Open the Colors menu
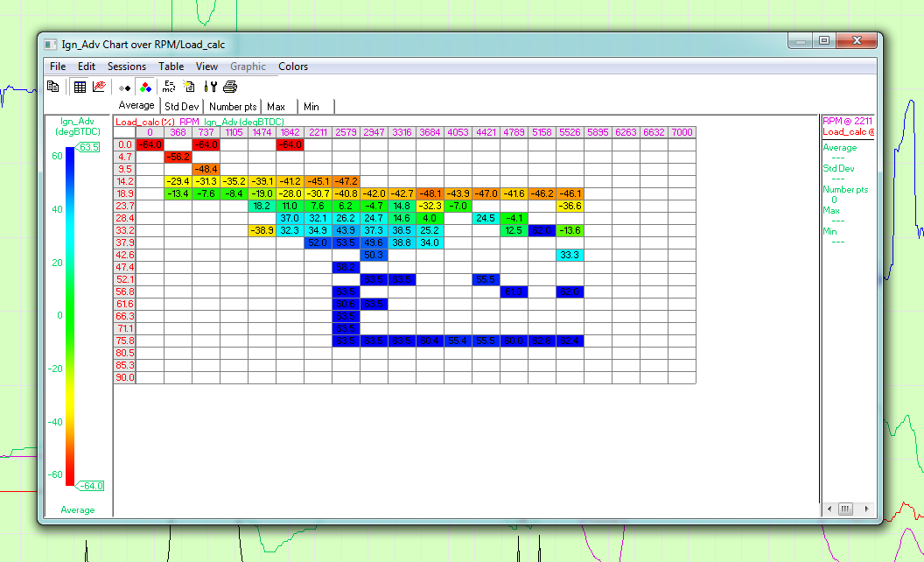Viewport: 924px width, 562px height. pos(293,67)
